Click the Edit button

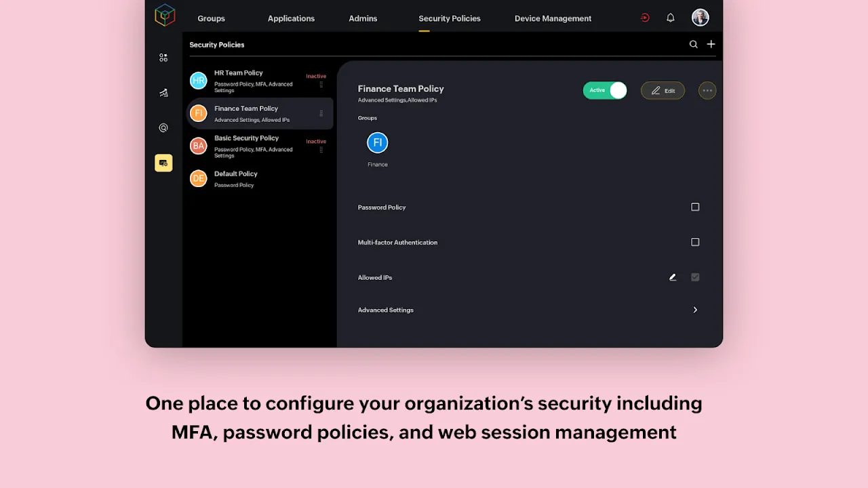663,90
